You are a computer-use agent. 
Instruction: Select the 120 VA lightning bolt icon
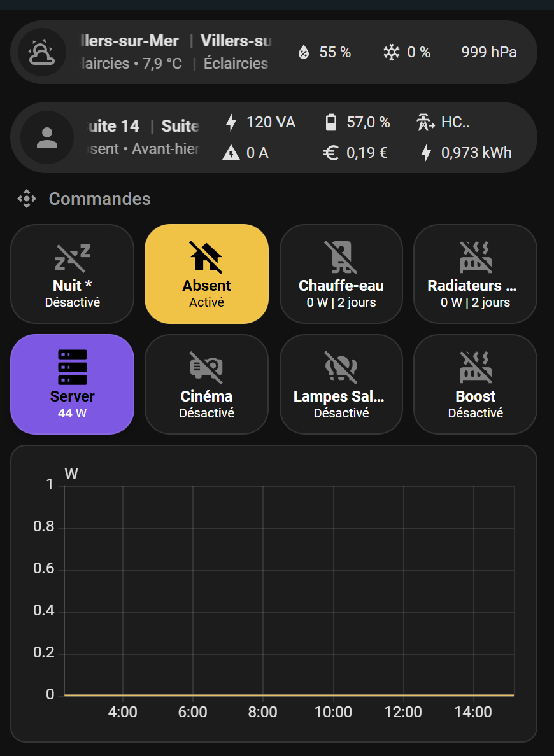tap(231, 122)
